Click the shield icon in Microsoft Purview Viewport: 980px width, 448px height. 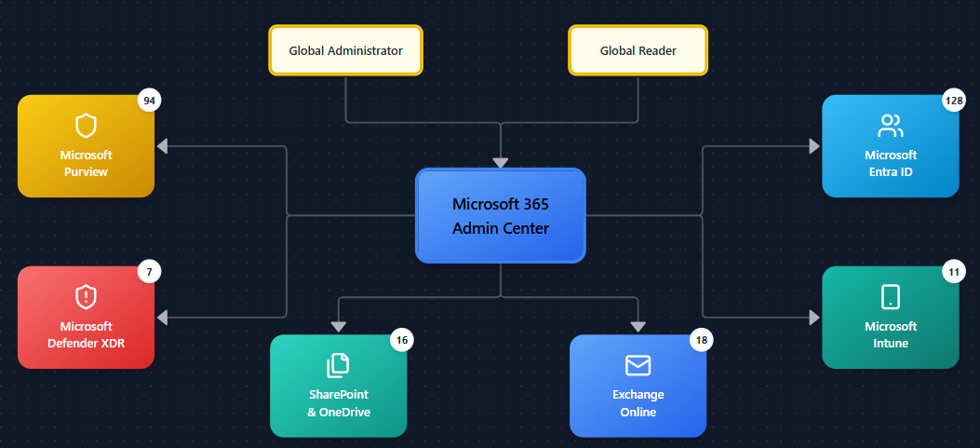coord(86,126)
